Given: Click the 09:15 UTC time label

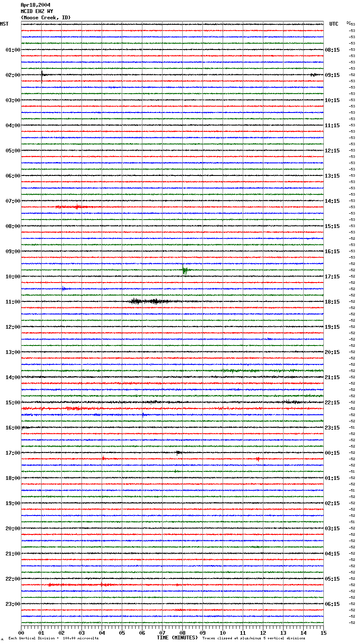Looking at the screenshot, I should pyautogui.click(x=332, y=75).
